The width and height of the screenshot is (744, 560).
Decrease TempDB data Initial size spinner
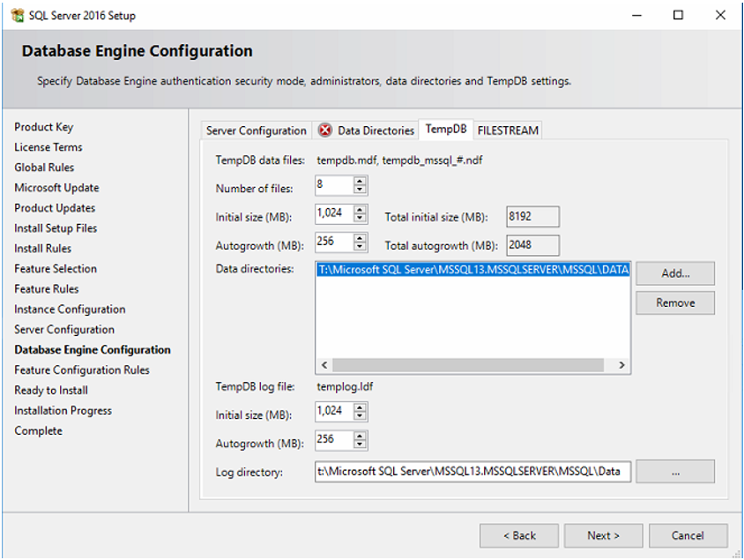click(x=361, y=218)
